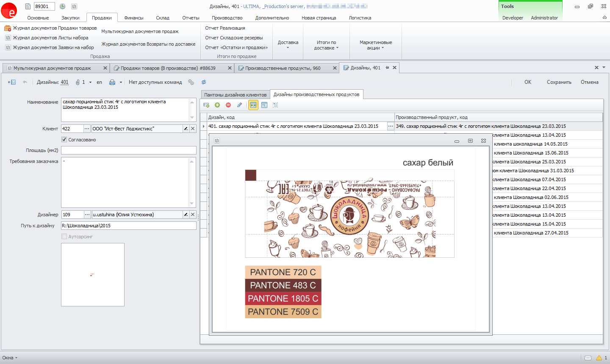Screen dimensions: 610x364
Task: Click the PANTONE 1805 C red swatch
Action: (x=283, y=298)
